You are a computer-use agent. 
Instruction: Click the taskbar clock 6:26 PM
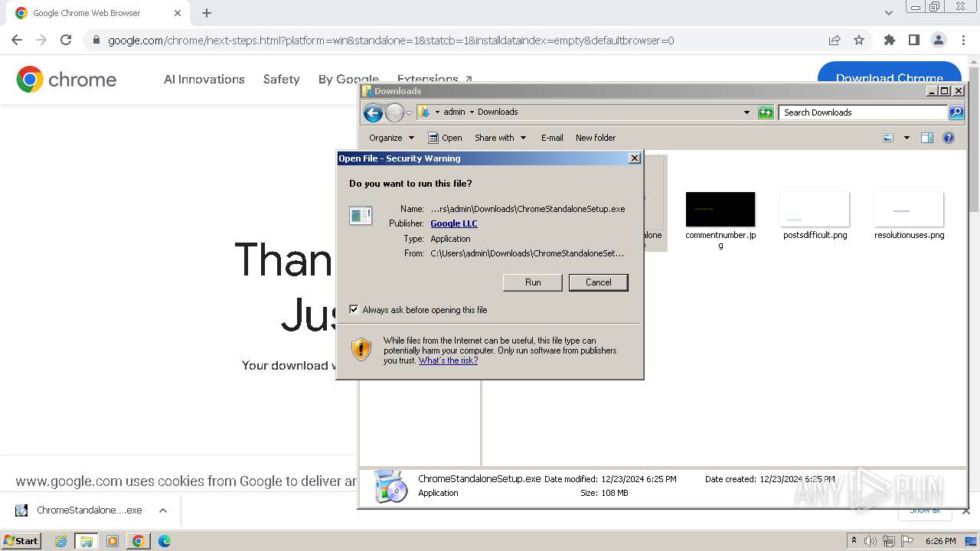[940, 541]
